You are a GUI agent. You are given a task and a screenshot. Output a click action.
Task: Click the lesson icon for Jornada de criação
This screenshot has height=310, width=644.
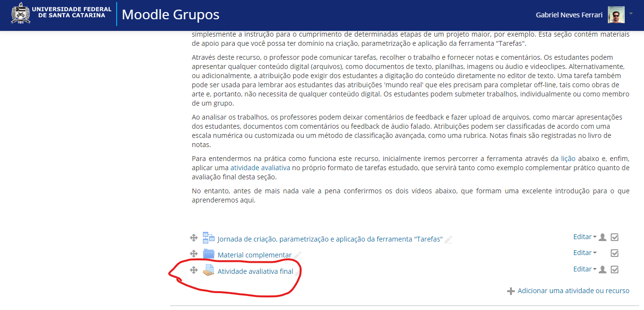coord(209,238)
